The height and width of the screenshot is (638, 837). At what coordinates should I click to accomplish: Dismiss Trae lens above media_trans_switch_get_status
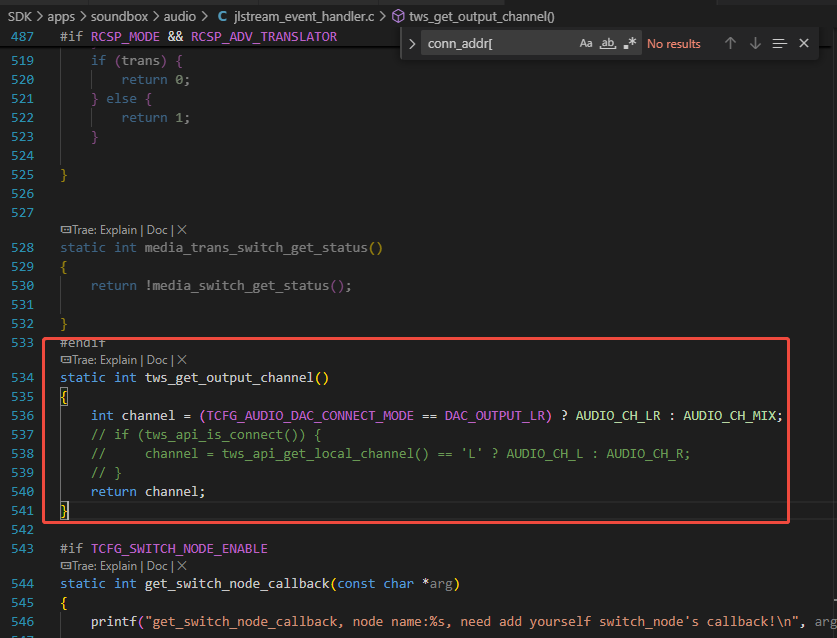click(182, 230)
